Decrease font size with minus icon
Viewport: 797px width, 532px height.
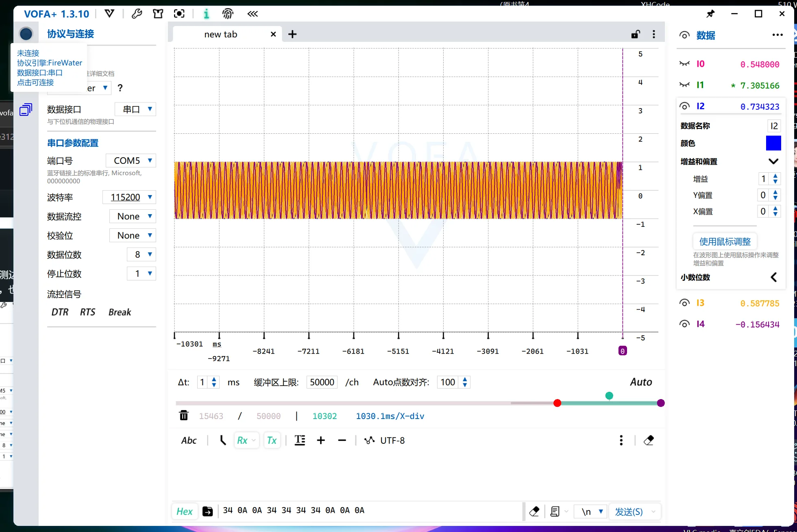(342, 440)
